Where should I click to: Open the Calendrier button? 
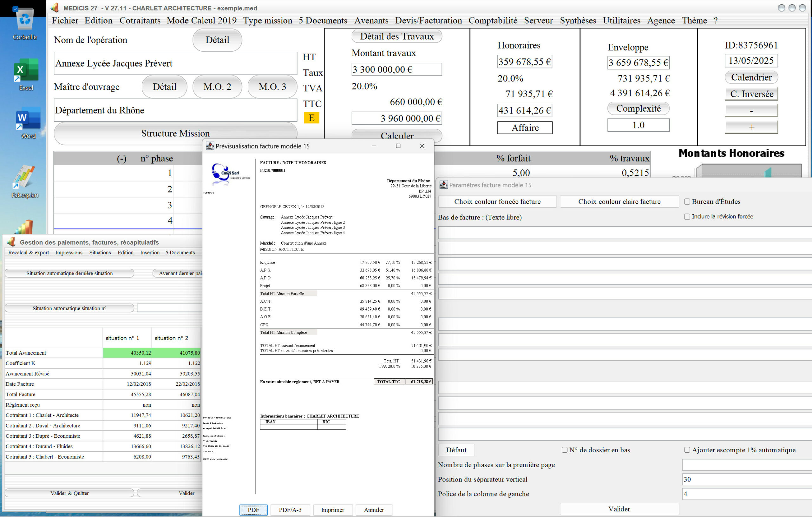coord(751,77)
